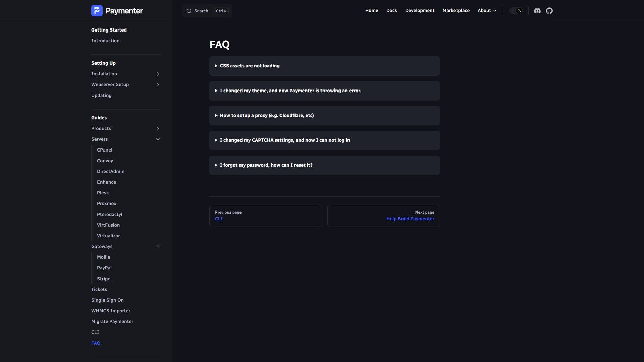
Task: Open the CLI sidebar link
Action: pyautogui.click(x=95, y=332)
